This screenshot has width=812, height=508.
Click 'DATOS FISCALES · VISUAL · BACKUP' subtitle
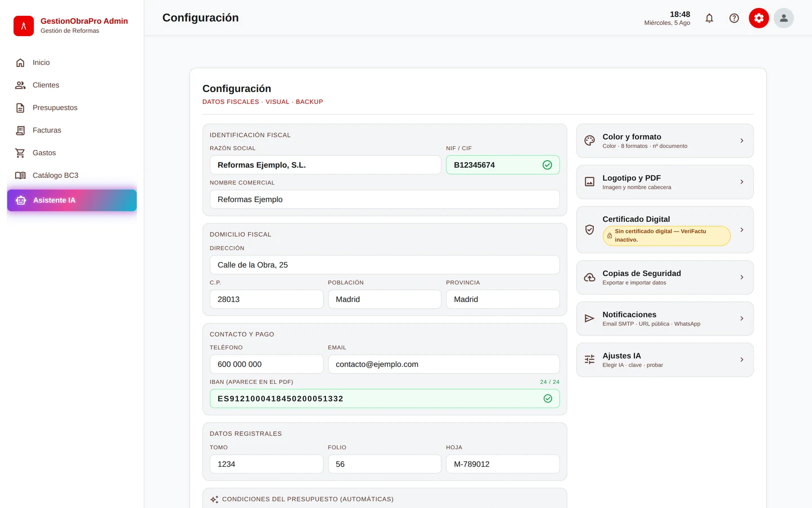pyautogui.click(x=263, y=102)
